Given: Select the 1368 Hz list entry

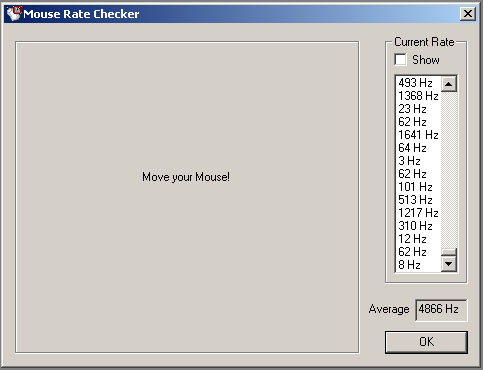Looking at the screenshot, I should [419, 96].
